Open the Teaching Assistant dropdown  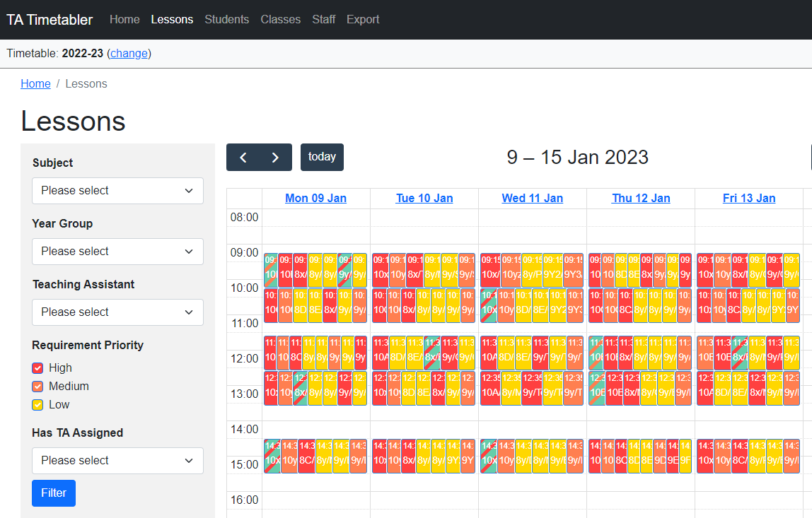[117, 312]
